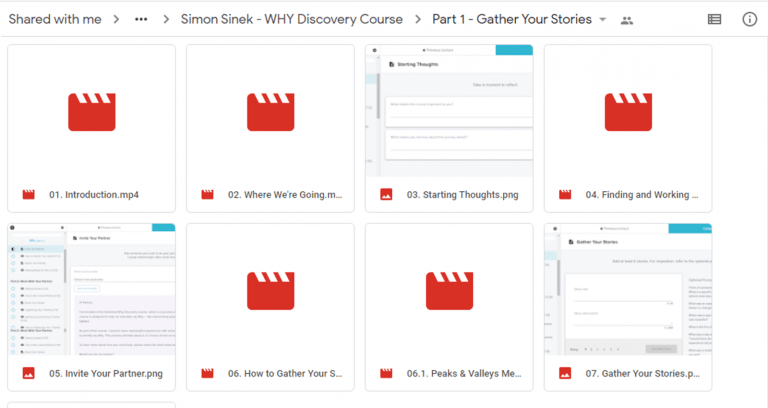Click Part 1 - Gather Your Stories breadcrumb
768x408 pixels.
click(x=512, y=19)
